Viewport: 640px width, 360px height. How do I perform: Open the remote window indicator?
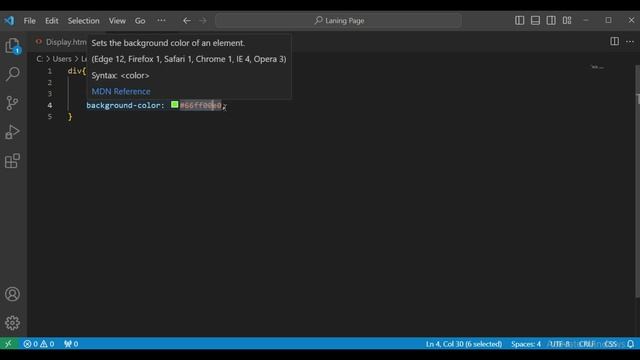click(9, 344)
